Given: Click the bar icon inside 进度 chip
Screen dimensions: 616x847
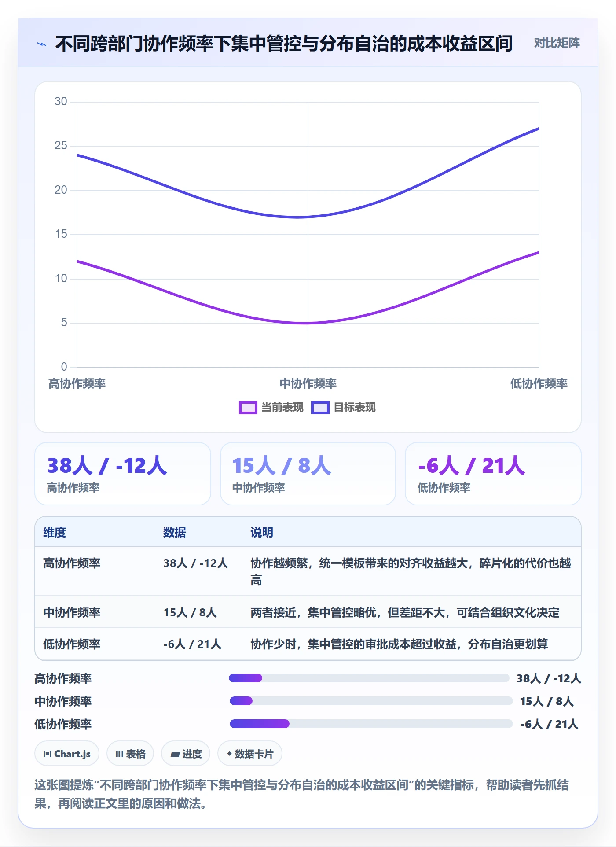Looking at the screenshot, I should [x=175, y=754].
